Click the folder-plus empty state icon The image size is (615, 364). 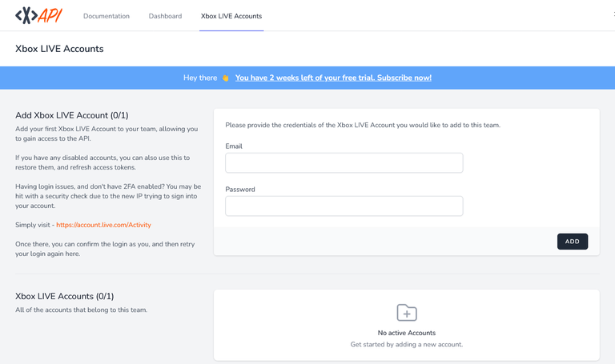click(407, 312)
